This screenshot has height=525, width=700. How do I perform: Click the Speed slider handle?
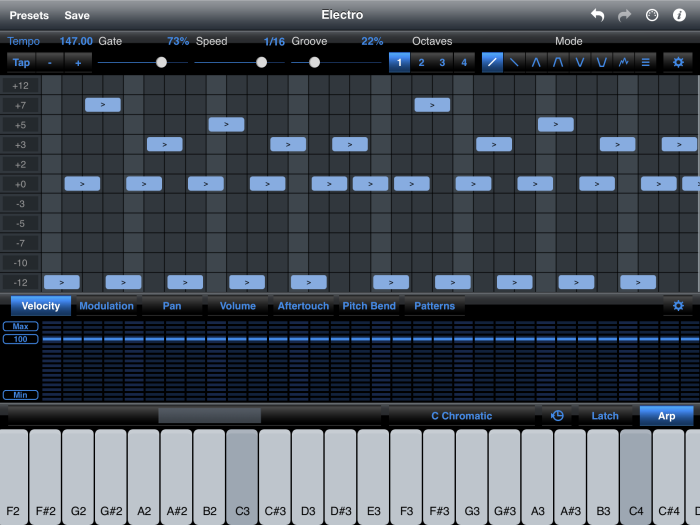tap(262, 62)
